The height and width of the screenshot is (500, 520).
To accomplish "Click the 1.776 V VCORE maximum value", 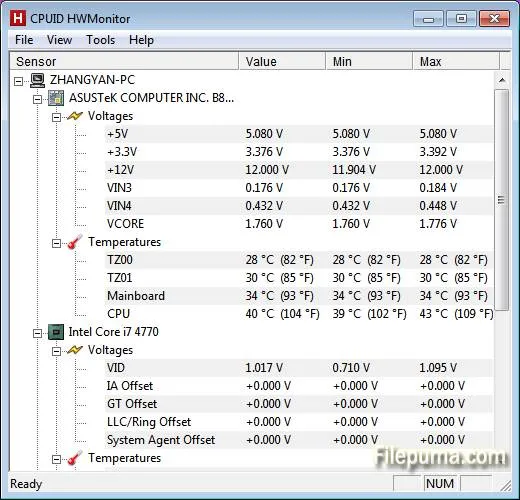I will (438, 224).
